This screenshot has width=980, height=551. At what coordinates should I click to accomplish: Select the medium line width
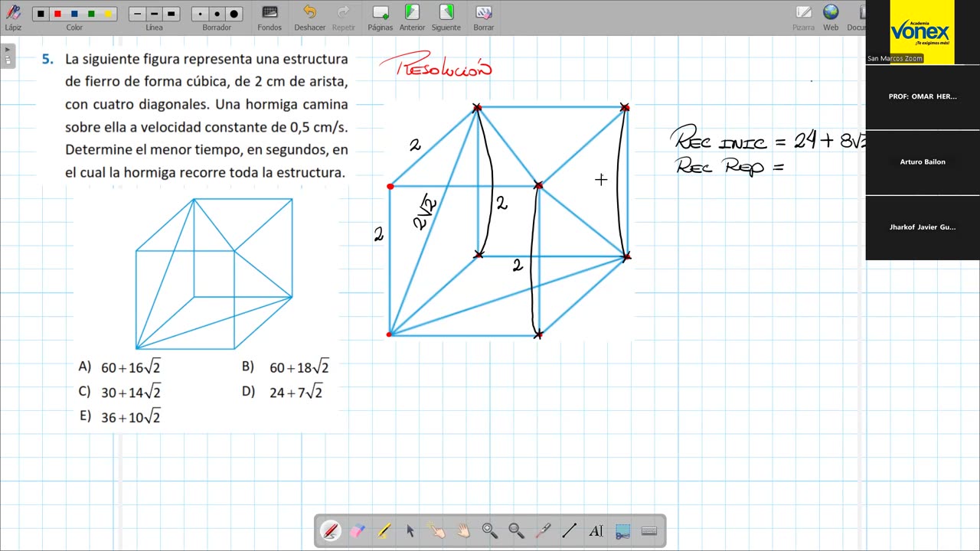pyautogui.click(x=154, y=14)
